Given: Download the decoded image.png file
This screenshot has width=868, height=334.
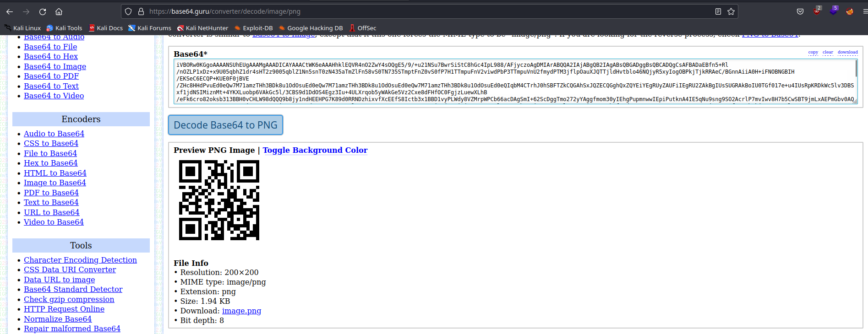Looking at the screenshot, I should (241, 311).
